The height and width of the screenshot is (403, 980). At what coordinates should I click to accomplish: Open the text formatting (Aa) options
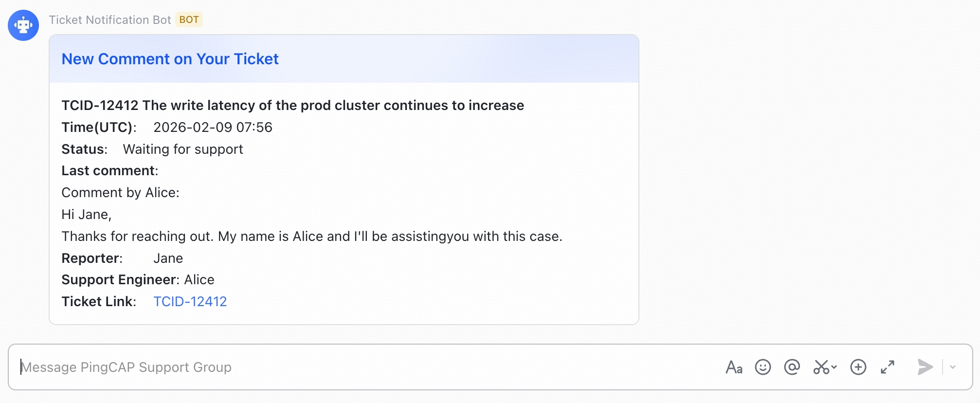[x=734, y=367]
